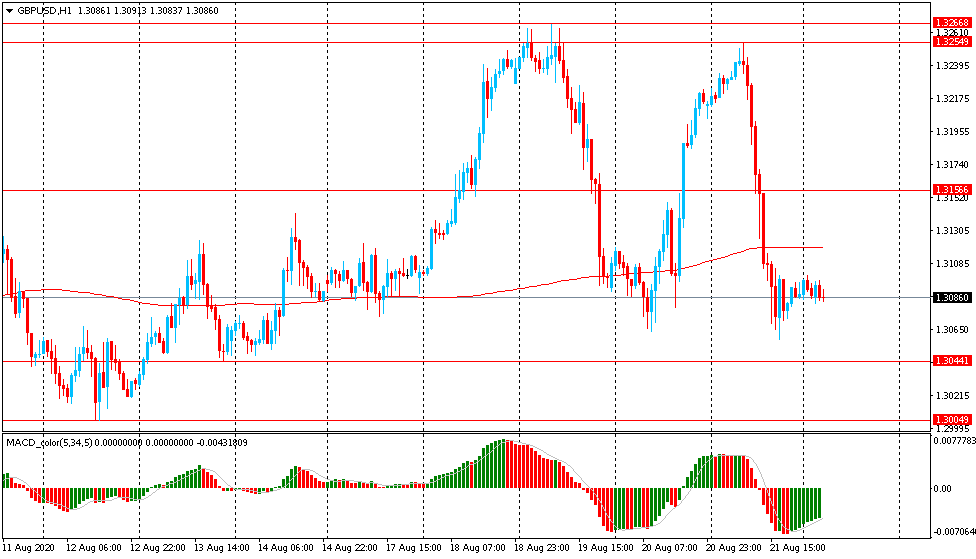Click the 12 Aug 06:00 time label
The height and width of the screenshot is (559, 976).
[93, 548]
